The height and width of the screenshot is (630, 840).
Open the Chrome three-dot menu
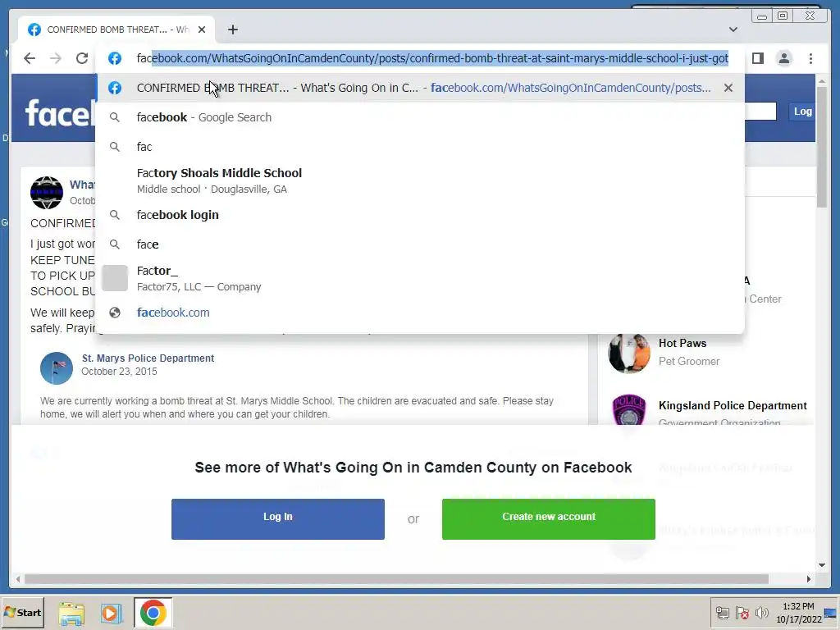point(810,58)
